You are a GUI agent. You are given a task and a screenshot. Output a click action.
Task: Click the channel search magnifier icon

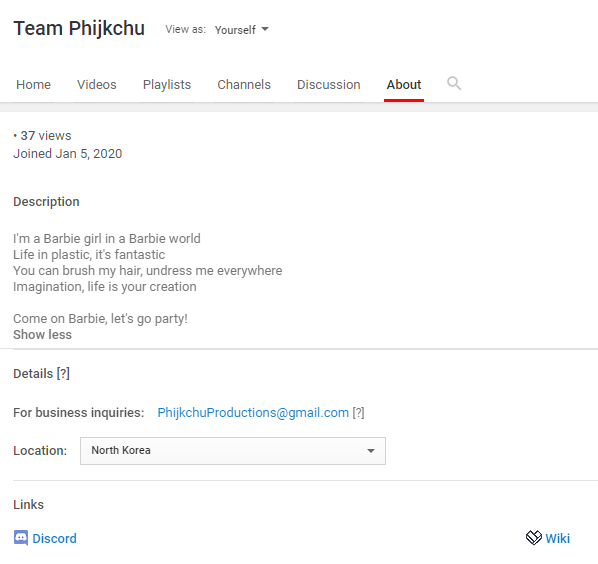[x=454, y=83]
